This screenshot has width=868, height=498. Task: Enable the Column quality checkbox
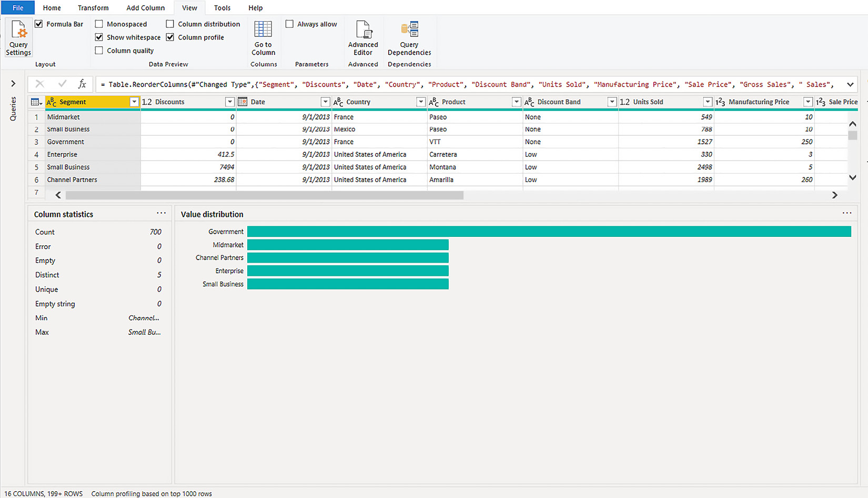pos(99,51)
